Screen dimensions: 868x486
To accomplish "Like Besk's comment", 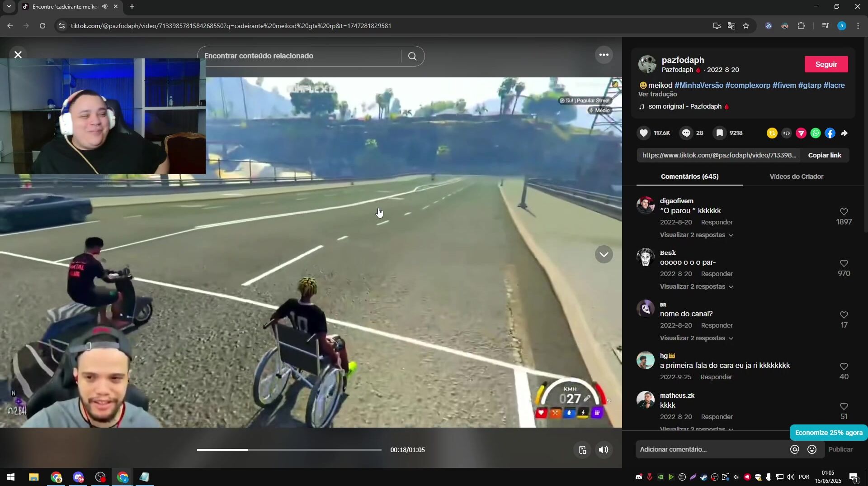I will 844,263.
